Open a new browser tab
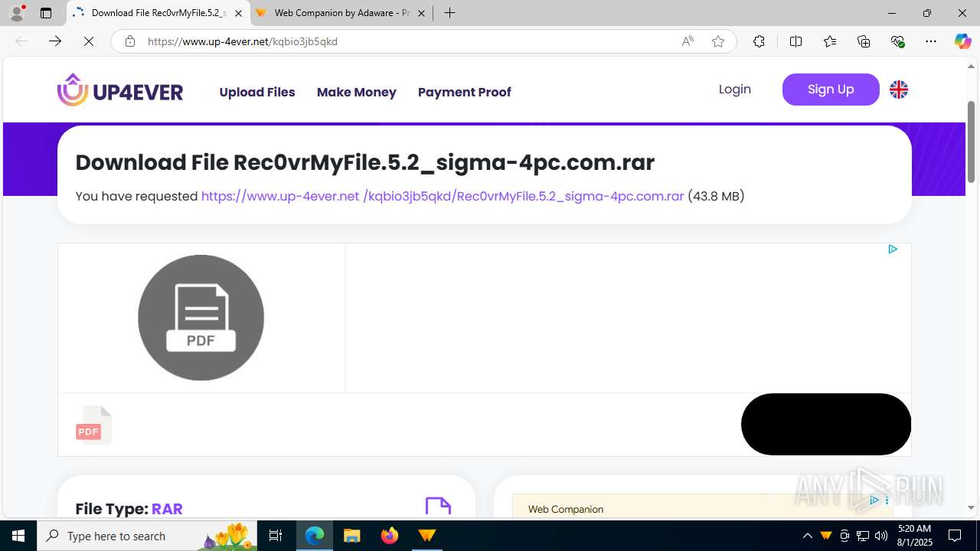Screen dimensions: 980x551 449,13
